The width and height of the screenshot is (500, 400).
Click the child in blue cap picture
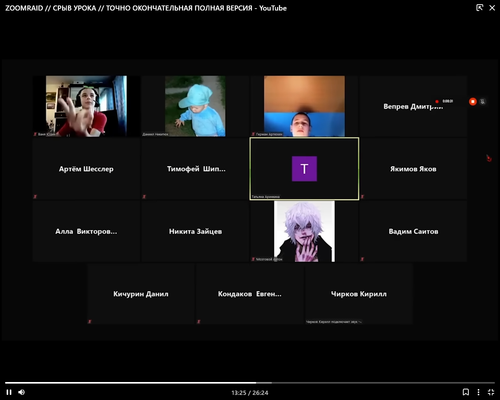tap(195, 106)
